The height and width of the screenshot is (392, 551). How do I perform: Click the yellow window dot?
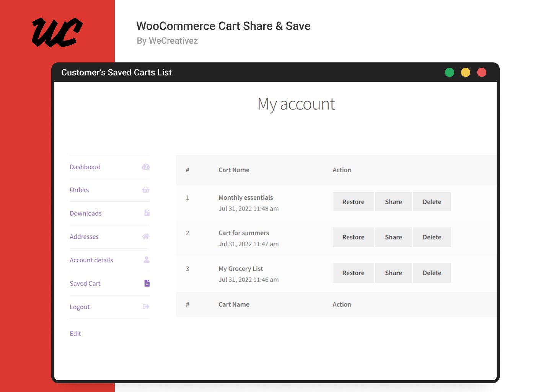[x=466, y=72]
